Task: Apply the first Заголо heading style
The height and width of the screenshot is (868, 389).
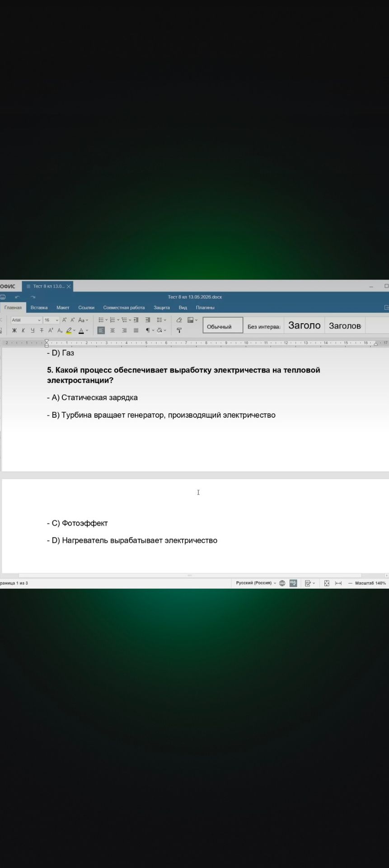Action: pyautogui.click(x=305, y=325)
